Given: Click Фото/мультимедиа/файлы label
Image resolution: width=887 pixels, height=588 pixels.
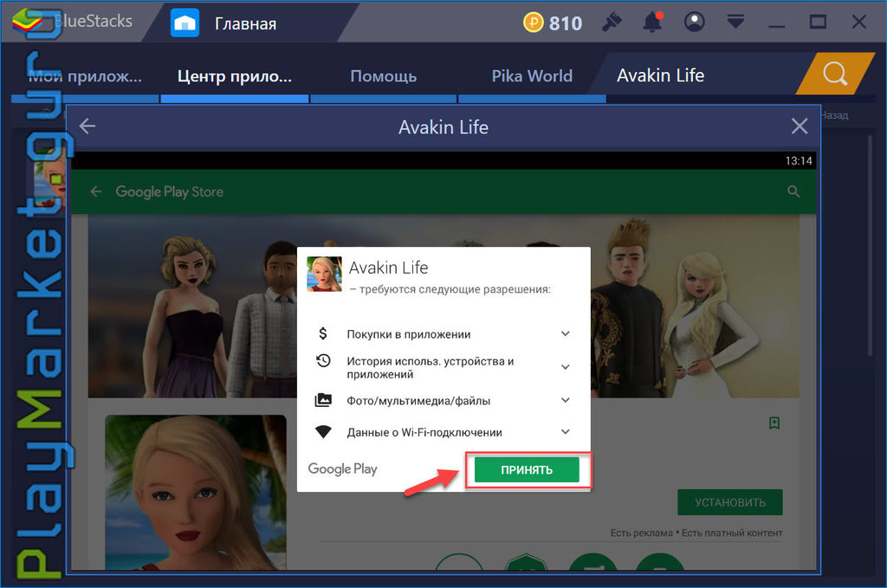Looking at the screenshot, I should coord(418,401).
